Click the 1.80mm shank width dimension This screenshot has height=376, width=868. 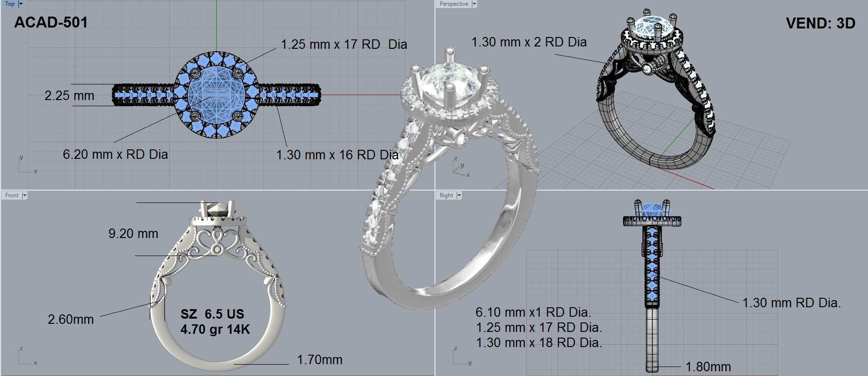point(708,367)
